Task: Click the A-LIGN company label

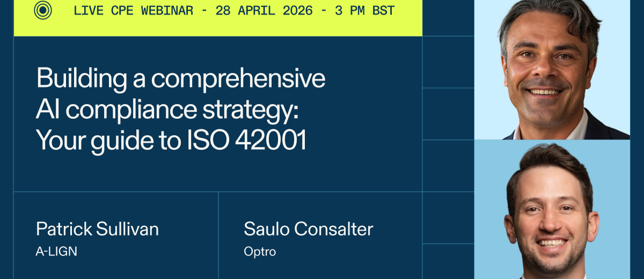Action: 56,251
